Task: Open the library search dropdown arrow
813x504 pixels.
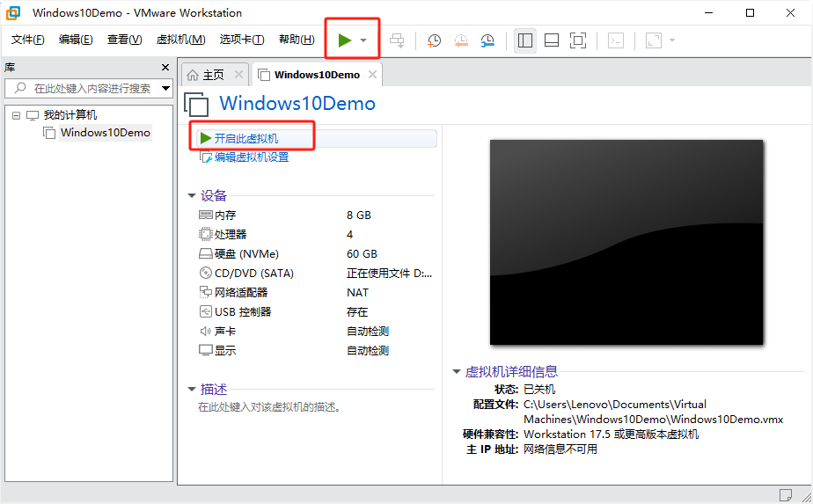Action: tap(165, 88)
